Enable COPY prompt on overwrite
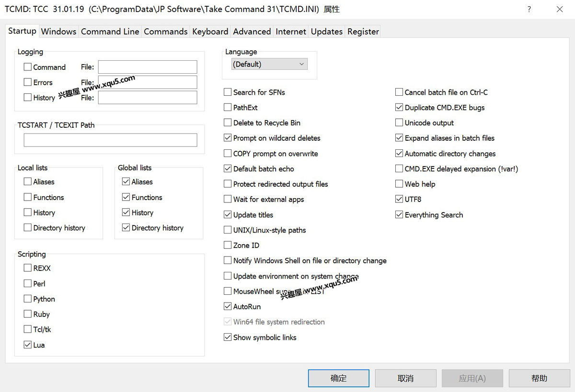The image size is (575, 392). 228,154
